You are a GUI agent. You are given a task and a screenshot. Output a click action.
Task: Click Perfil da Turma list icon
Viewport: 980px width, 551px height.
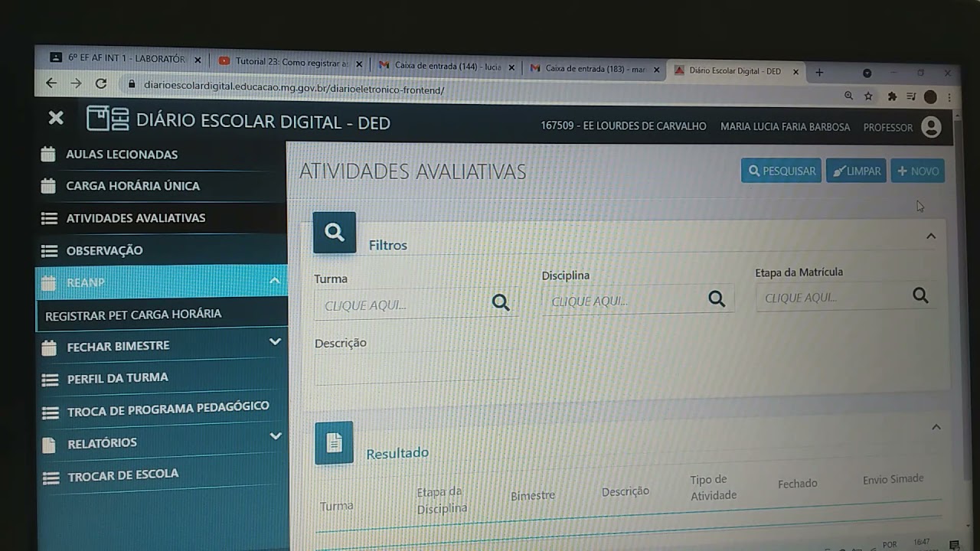click(x=51, y=380)
